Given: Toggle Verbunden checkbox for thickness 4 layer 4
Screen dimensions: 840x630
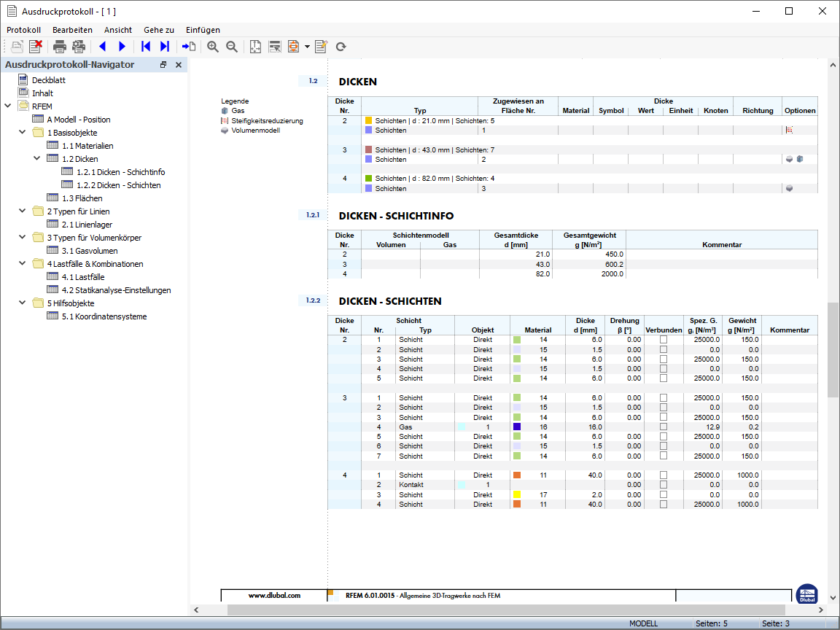Looking at the screenshot, I should [664, 504].
